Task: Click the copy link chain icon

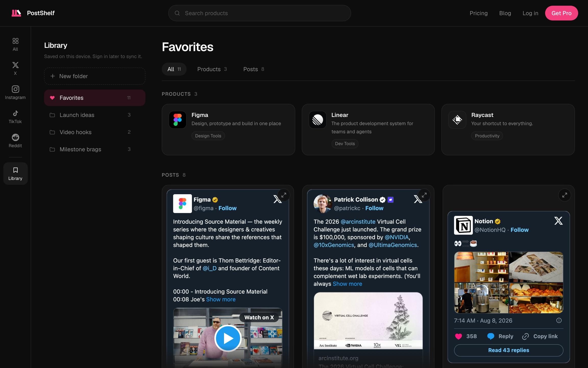Action: pos(525,336)
